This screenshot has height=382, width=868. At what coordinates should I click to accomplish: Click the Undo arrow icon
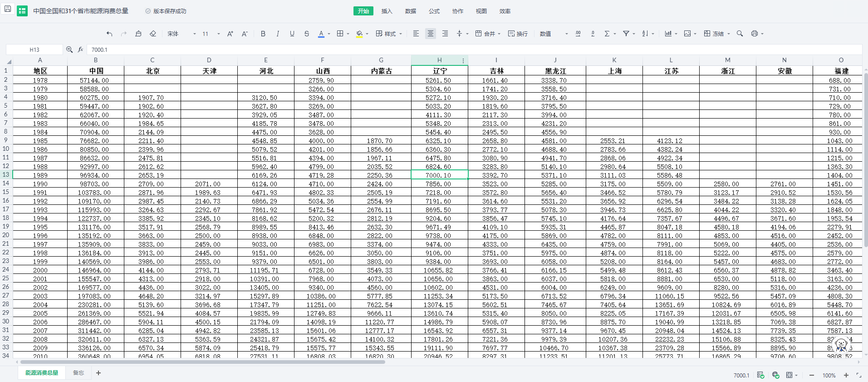click(109, 34)
